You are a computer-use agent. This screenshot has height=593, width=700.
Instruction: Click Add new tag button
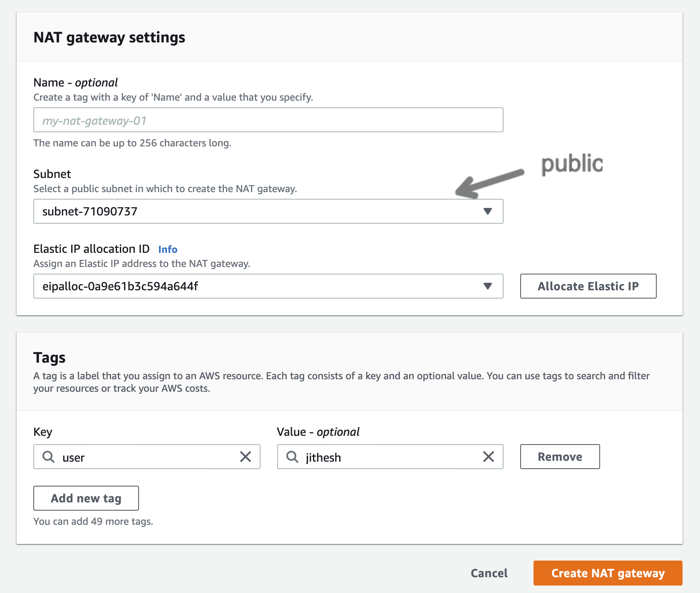pos(86,498)
